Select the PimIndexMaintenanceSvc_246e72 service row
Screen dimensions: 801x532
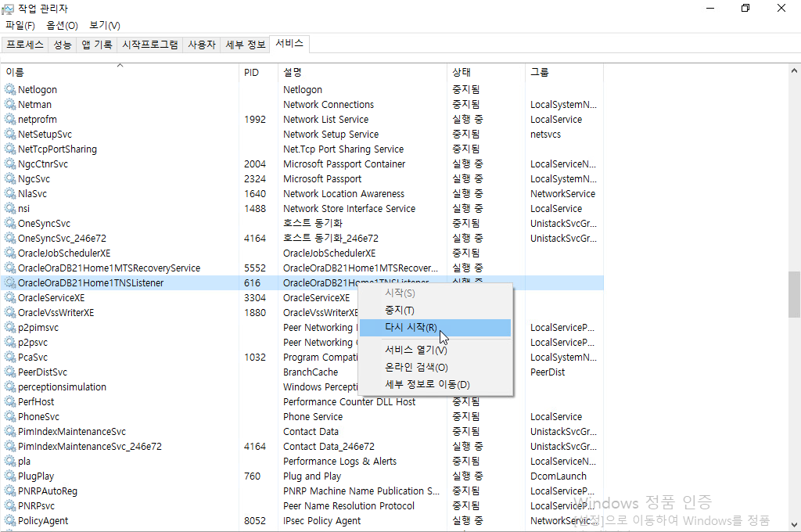pos(303,446)
